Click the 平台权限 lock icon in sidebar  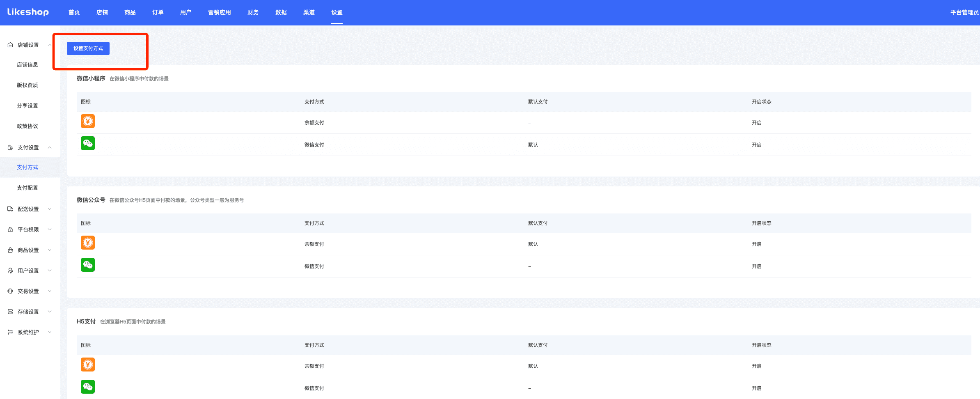pos(10,229)
